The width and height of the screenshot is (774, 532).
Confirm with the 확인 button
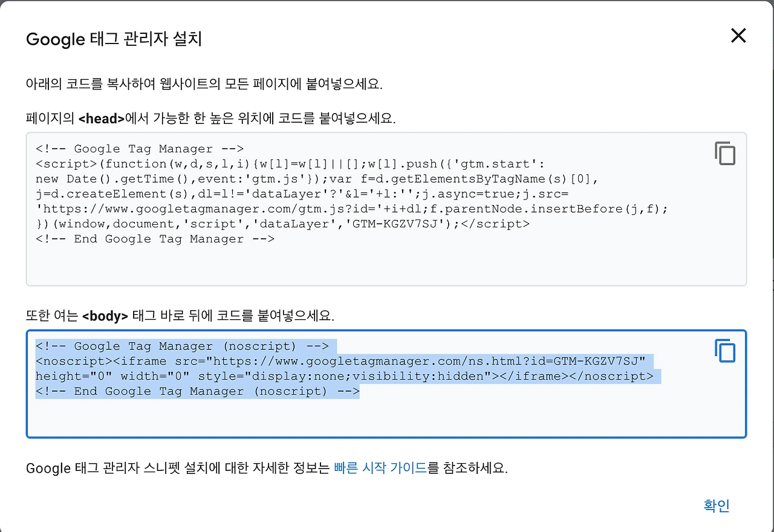click(717, 505)
